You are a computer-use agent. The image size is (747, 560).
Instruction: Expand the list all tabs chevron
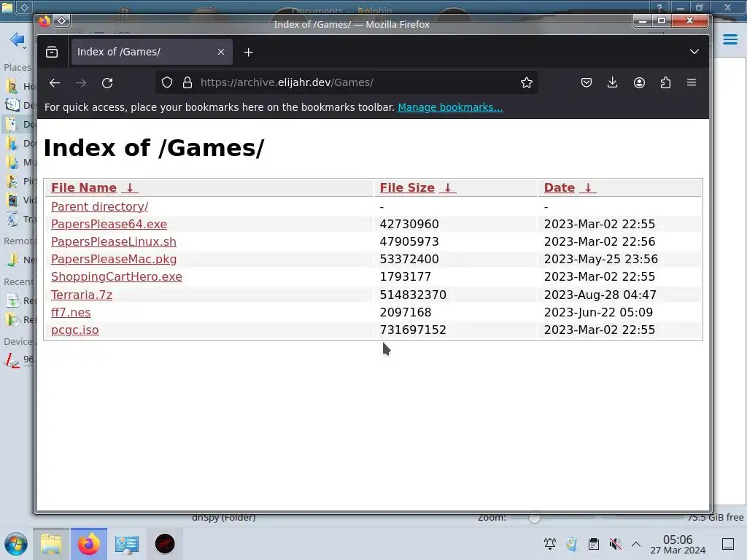click(x=694, y=52)
